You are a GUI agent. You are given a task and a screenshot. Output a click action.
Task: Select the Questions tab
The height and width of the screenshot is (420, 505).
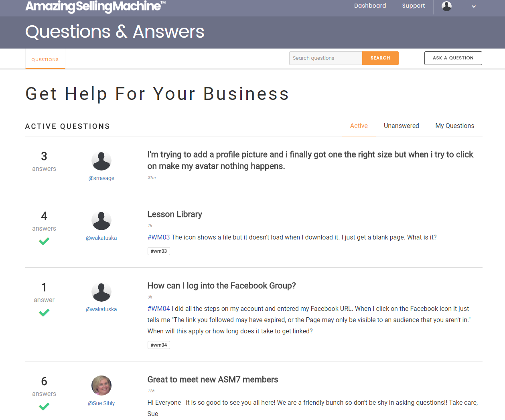[x=45, y=59]
